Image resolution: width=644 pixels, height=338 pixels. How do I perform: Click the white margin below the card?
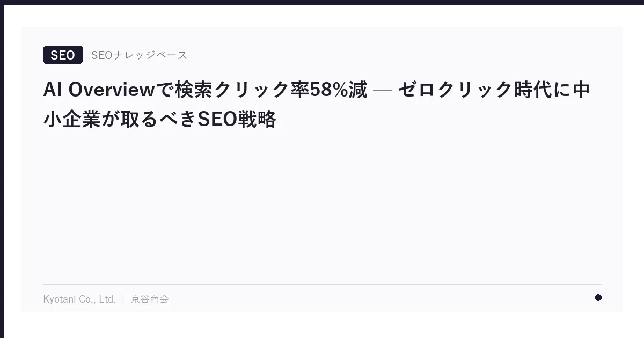click(322, 325)
